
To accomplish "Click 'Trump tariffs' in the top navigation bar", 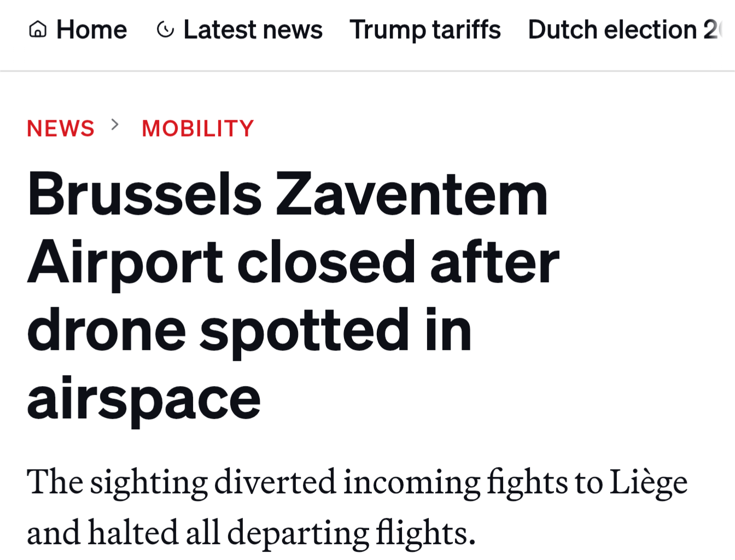I will (x=425, y=30).
